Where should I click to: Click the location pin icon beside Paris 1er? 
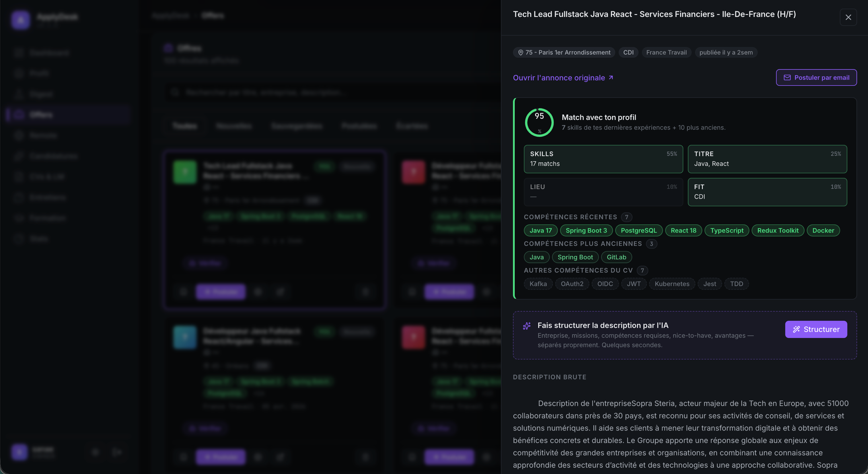[520, 53]
